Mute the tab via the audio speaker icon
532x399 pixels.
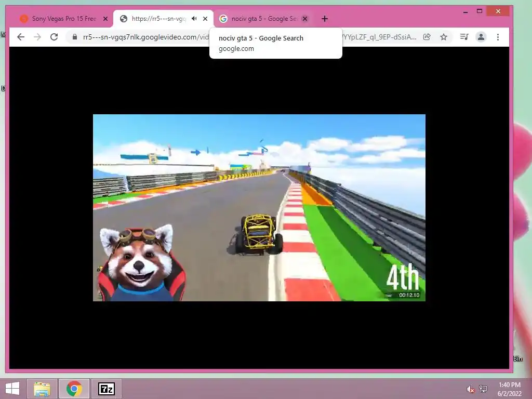(194, 19)
